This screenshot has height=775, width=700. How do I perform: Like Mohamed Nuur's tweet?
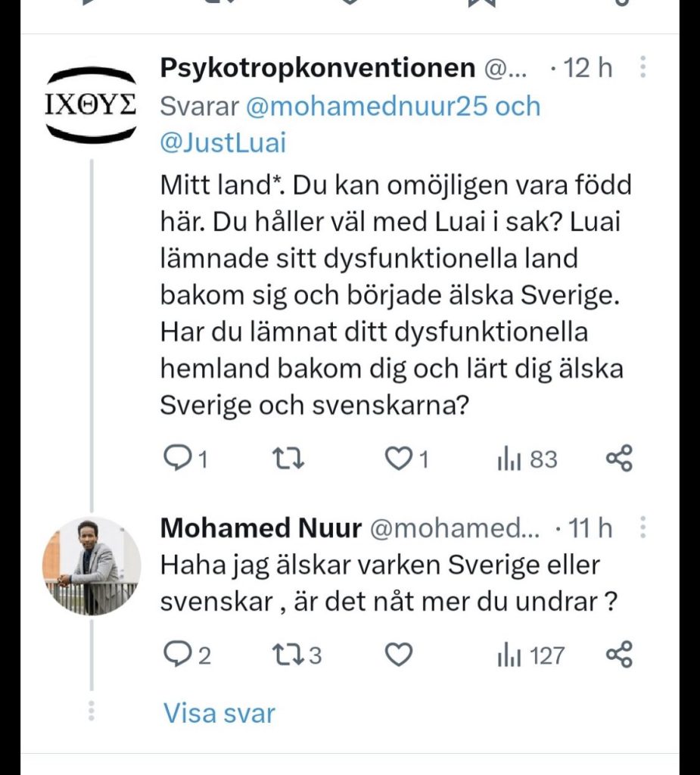tap(399, 655)
